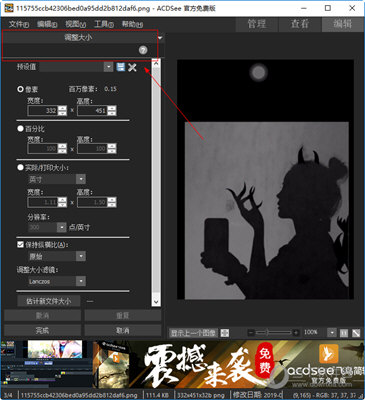Click the 取消 button
The height and width of the screenshot is (400, 365).
tap(123, 330)
